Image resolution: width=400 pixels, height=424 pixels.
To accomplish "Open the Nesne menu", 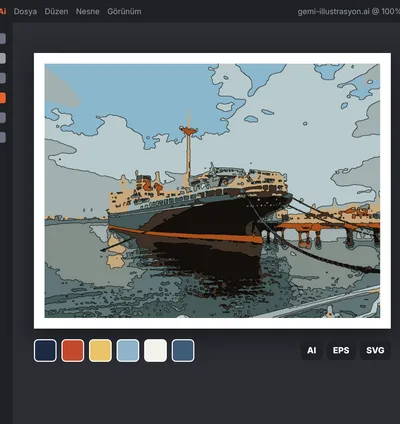I will (88, 11).
